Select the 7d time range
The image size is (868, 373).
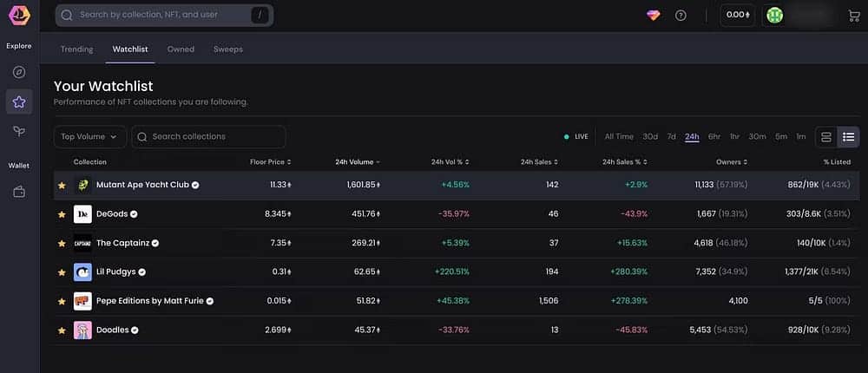click(671, 136)
